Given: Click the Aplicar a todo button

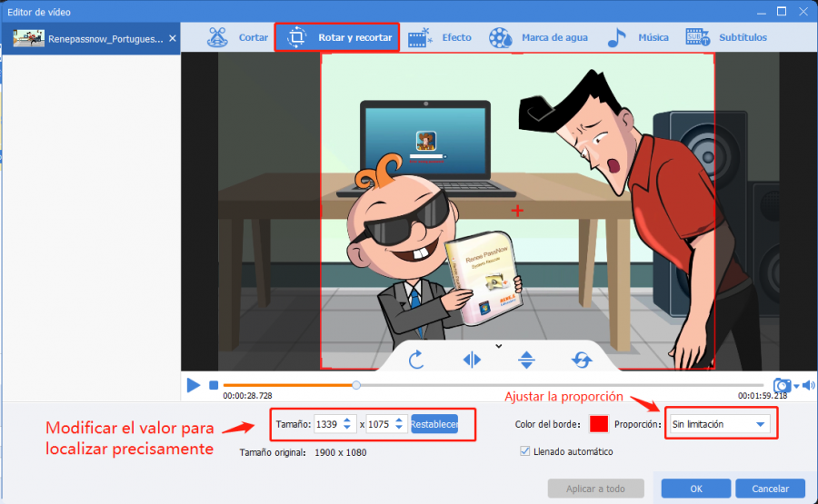Looking at the screenshot, I should 595,489.
